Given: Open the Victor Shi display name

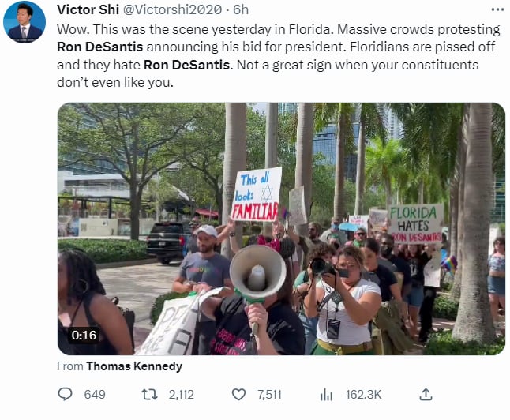Looking at the screenshot, I should tap(88, 9).
